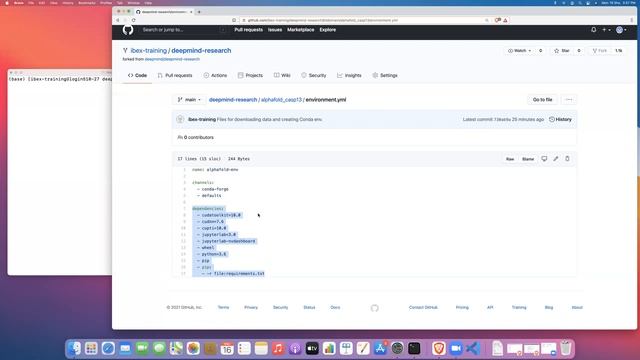Open the ibex-training commit author link

pos(202,120)
